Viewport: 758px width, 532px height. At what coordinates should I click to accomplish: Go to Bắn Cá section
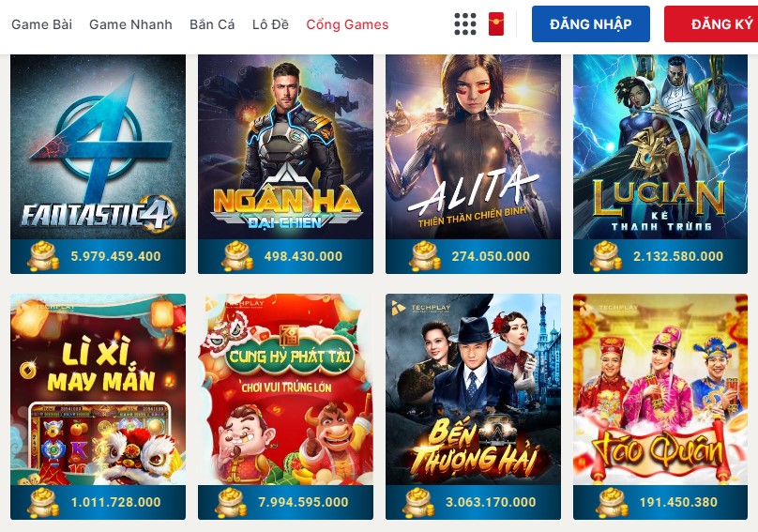(x=212, y=24)
